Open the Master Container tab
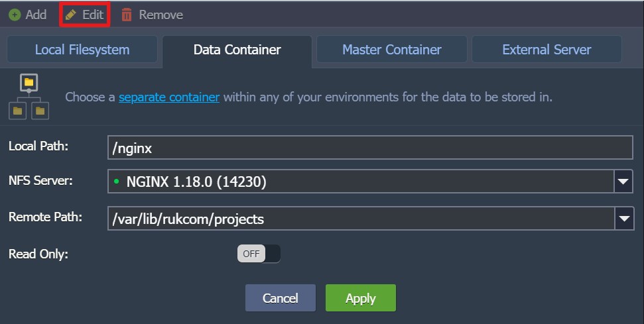 tap(392, 49)
